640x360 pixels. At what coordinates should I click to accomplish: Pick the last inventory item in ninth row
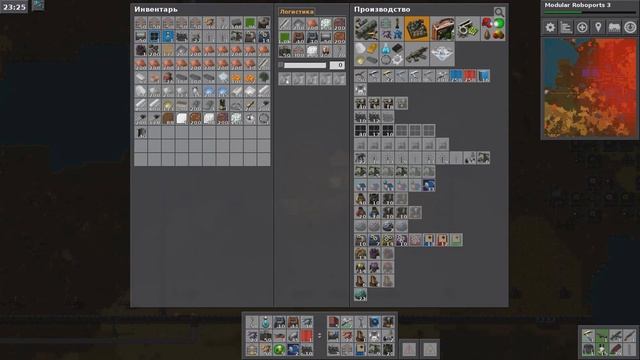pyautogui.click(x=141, y=132)
